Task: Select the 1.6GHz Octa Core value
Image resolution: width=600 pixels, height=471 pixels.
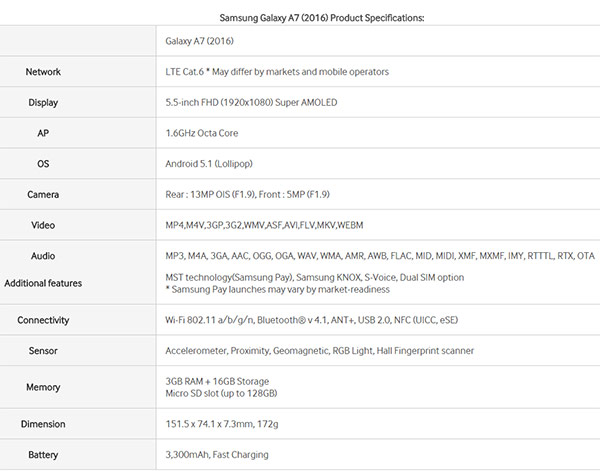Action: point(202,133)
